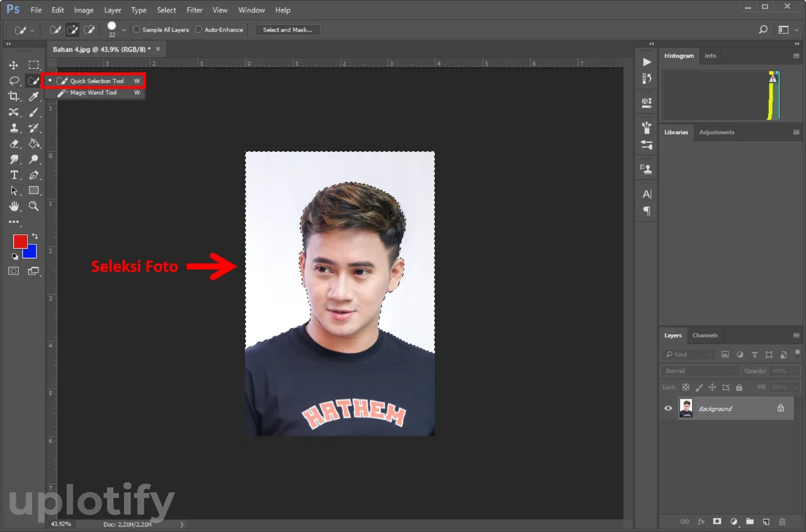Choose the Eraser tool
The width and height of the screenshot is (806, 532).
point(14,144)
